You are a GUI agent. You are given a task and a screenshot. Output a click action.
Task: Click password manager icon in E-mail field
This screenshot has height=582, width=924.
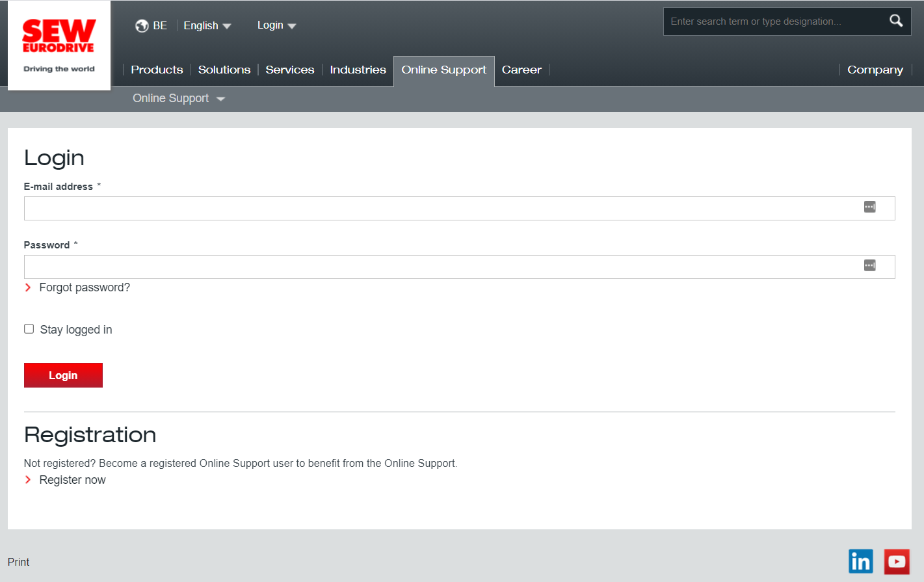869,207
